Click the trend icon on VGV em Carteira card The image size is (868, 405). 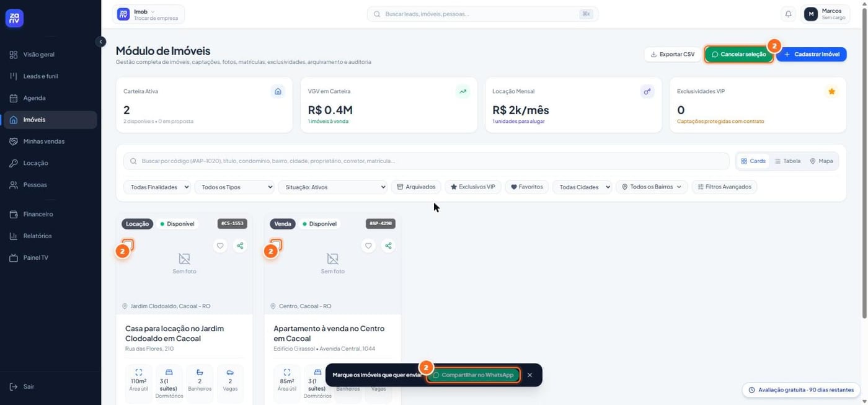[463, 92]
